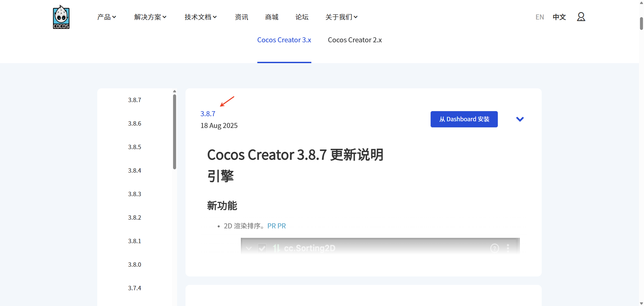Click the version list scroll-up arrow
This screenshot has width=644, height=306.
174,91
